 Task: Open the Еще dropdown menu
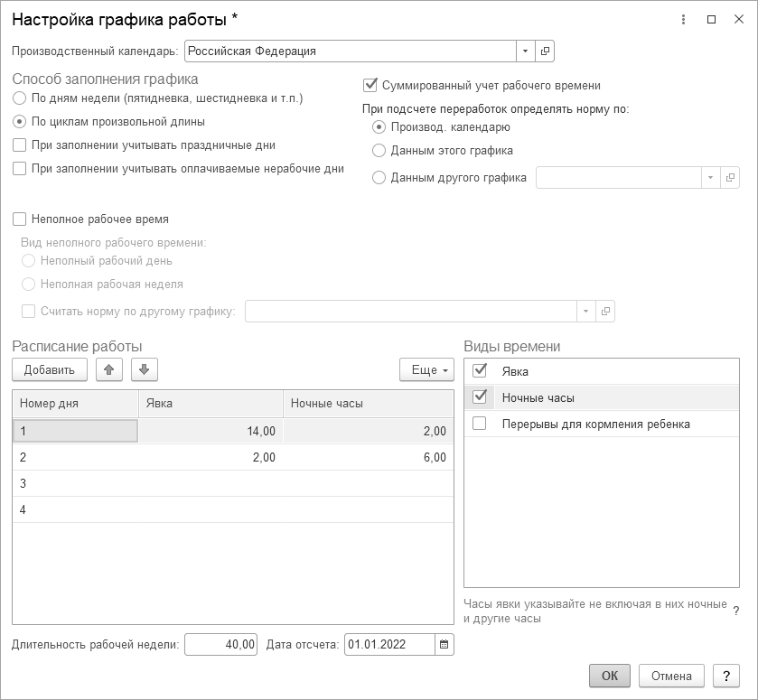pos(426,369)
